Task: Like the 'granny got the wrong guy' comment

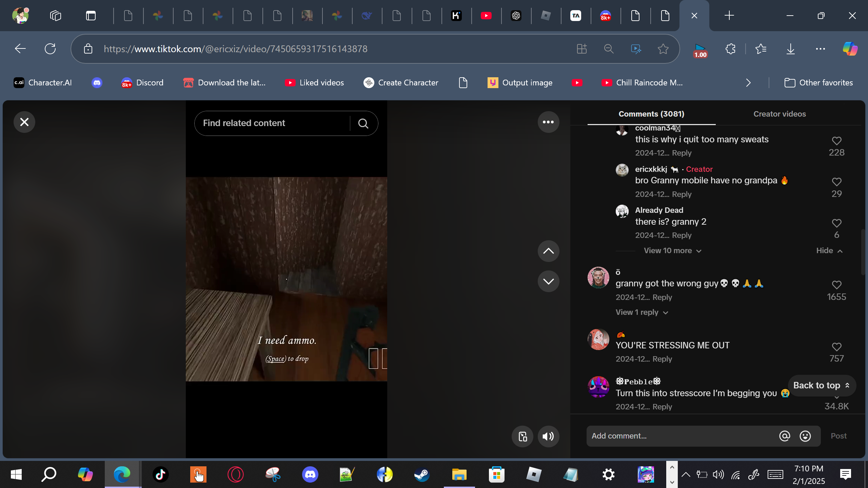Action: [x=836, y=285]
